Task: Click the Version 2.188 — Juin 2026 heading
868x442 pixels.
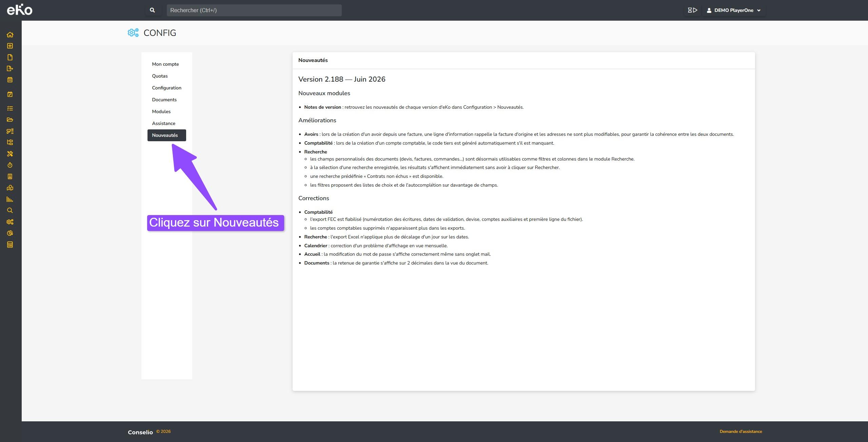Action: (342, 79)
